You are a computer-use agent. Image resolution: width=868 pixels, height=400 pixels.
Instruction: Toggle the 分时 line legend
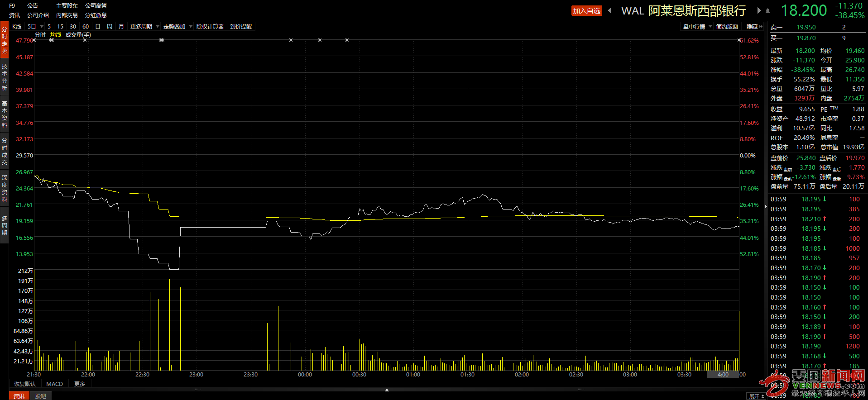40,35
